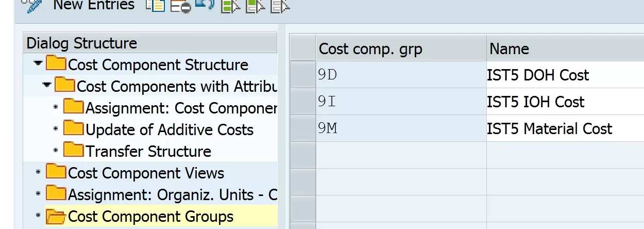Select row of cost component group 9D
This screenshot has height=229, width=644.
click(302, 75)
